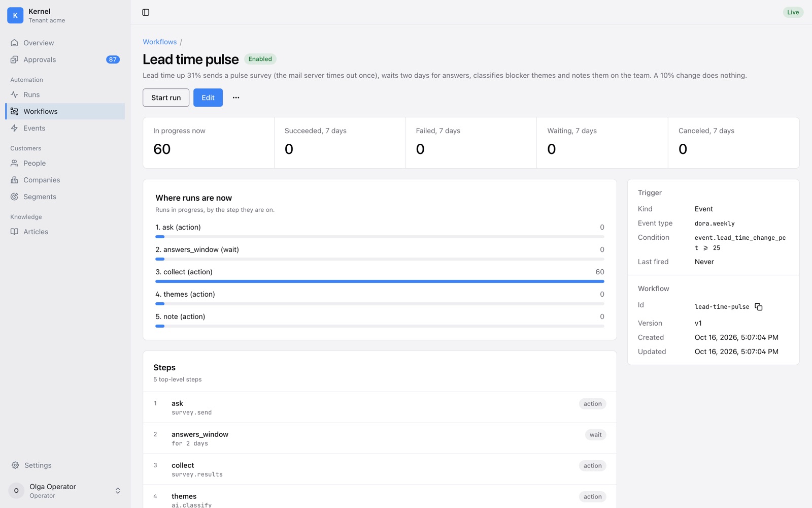The width and height of the screenshot is (812, 508).
Task: Toggle the sidebar panel icon
Action: pos(146,12)
